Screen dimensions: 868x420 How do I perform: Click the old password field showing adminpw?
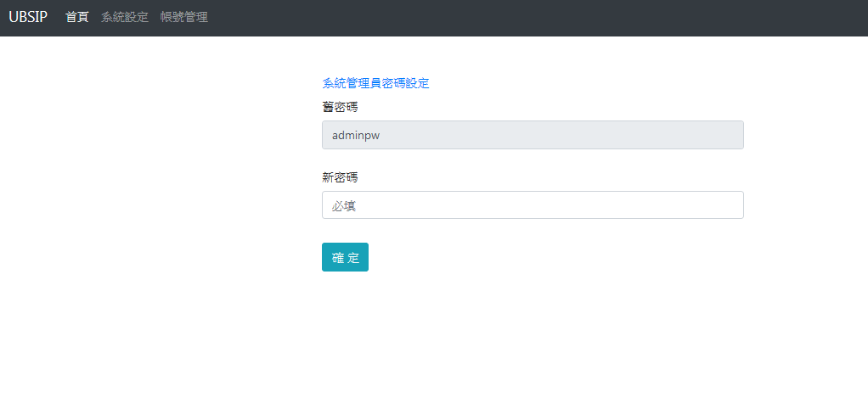(533, 135)
